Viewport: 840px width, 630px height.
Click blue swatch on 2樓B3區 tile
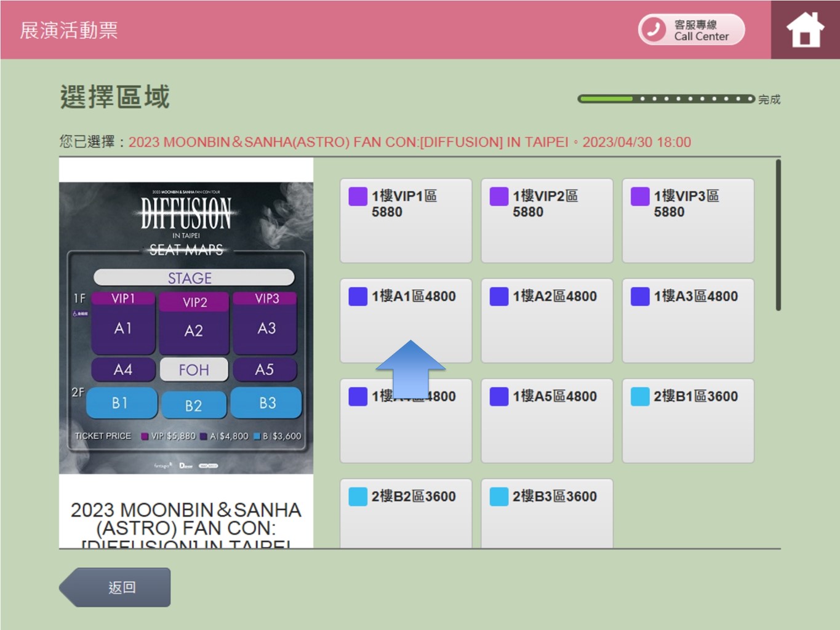[x=499, y=496]
